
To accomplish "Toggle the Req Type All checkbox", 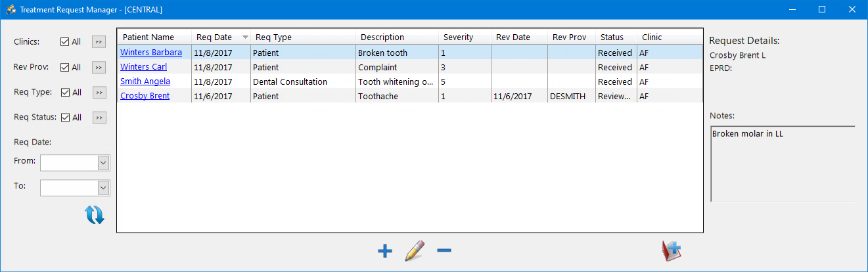I will tap(64, 93).
